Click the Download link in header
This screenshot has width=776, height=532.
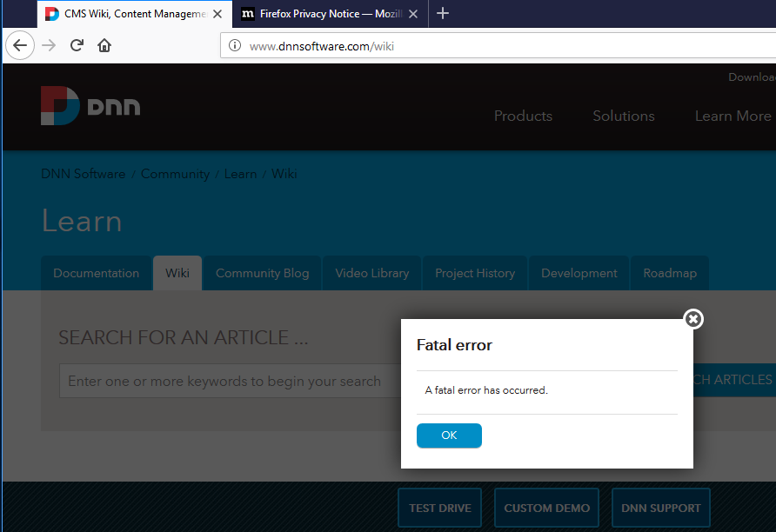click(752, 77)
